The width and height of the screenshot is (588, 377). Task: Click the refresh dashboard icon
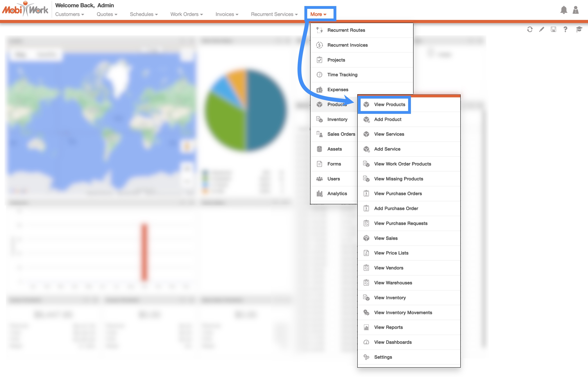click(530, 30)
